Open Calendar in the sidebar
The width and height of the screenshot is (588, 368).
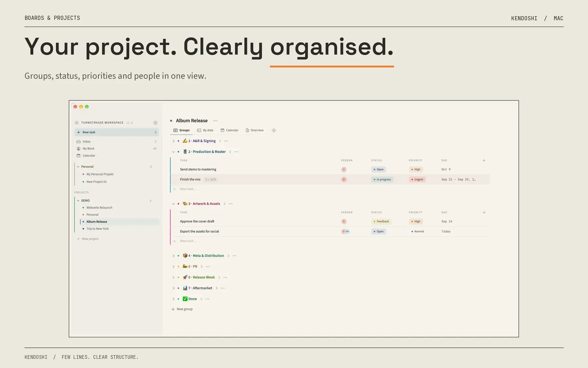click(117, 156)
